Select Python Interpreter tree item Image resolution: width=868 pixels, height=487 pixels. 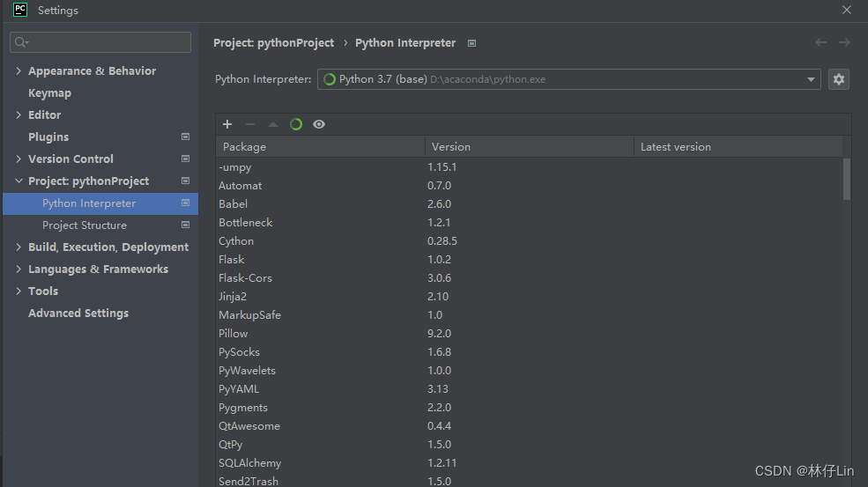click(x=100, y=203)
